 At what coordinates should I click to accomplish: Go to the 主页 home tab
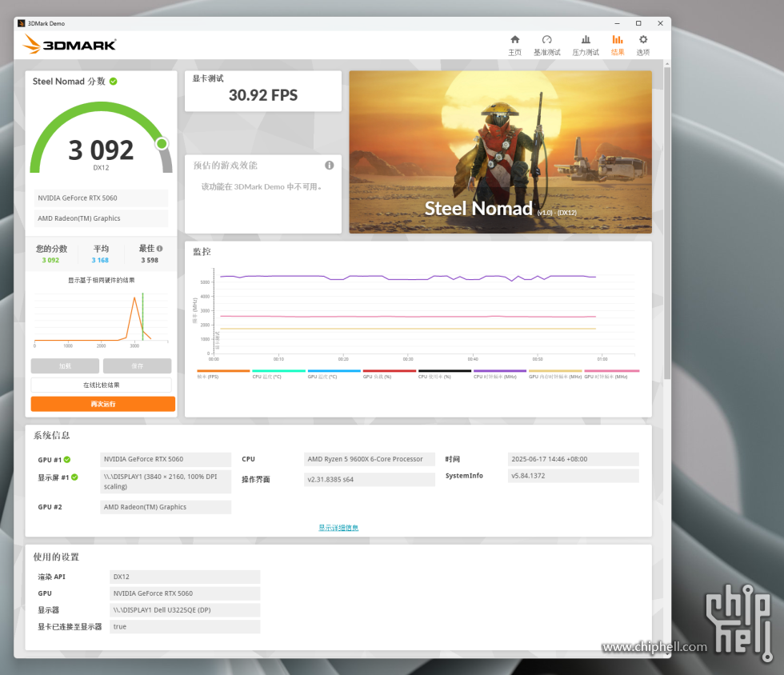click(x=514, y=45)
